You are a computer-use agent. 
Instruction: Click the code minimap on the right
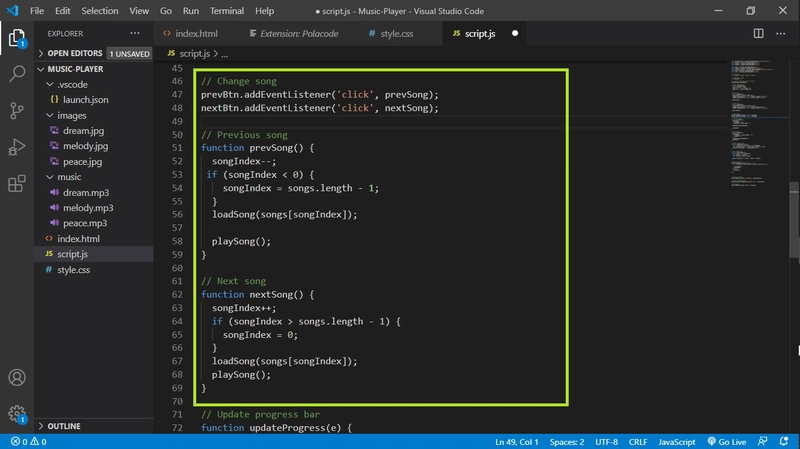point(756,120)
